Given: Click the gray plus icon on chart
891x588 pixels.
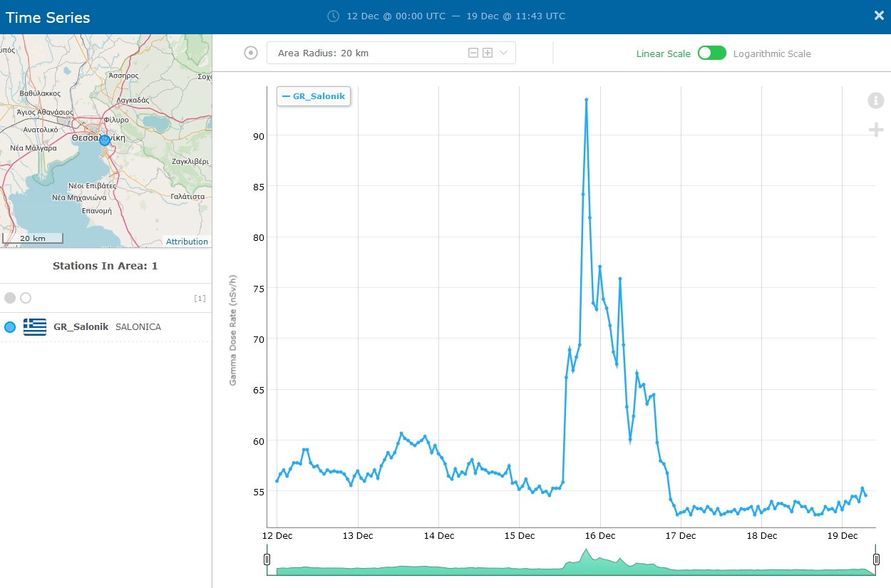Looking at the screenshot, I should pyautogui.click(x=875, y=129).
